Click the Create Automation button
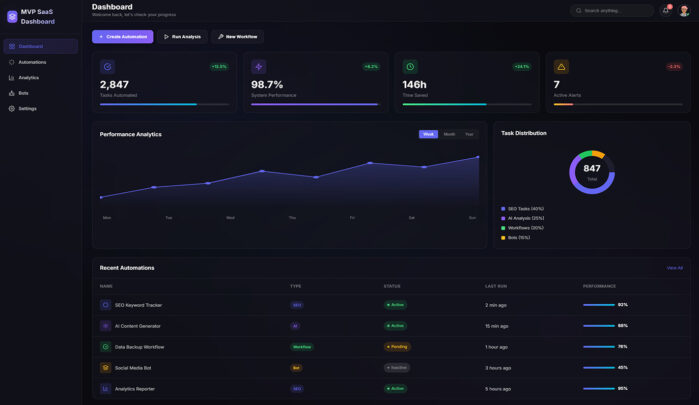This screenshot has height=405, width=699. [122, 36]
